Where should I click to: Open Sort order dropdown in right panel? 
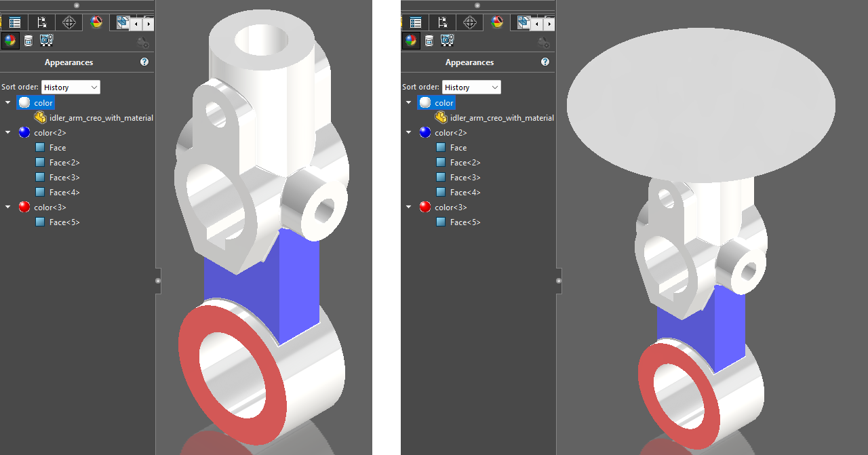(x=471, y=87)
